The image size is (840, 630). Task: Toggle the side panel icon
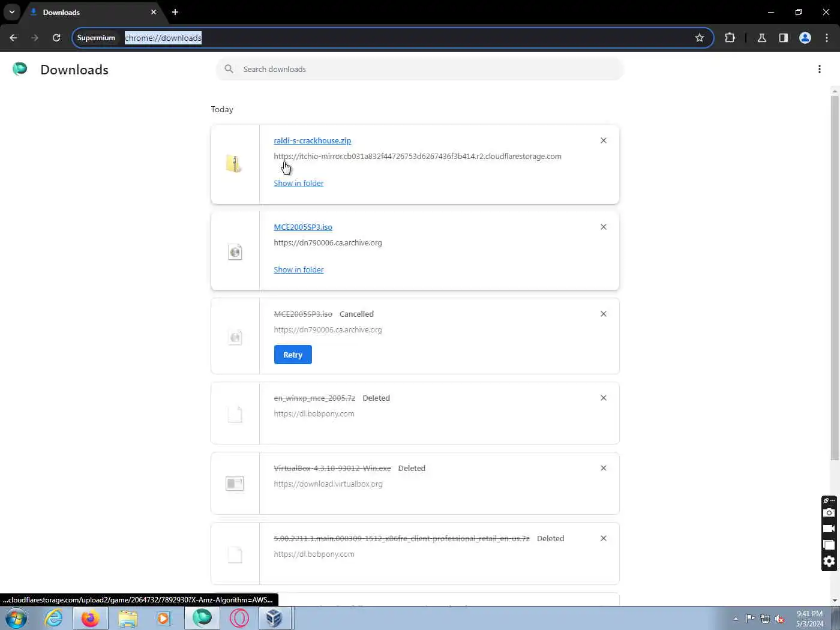pyautogui.click(x=784, y=38)
